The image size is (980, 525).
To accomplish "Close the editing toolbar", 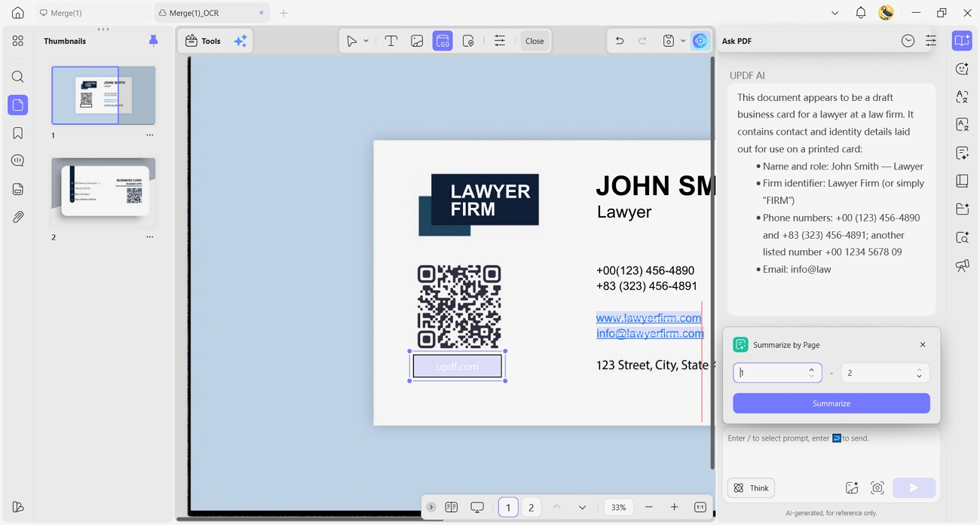I will pos(534,41).
